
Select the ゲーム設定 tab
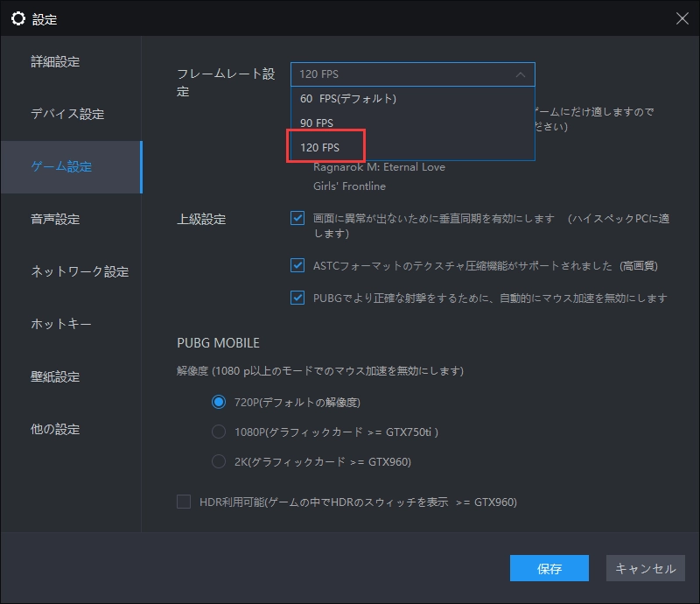click(72, 166)
